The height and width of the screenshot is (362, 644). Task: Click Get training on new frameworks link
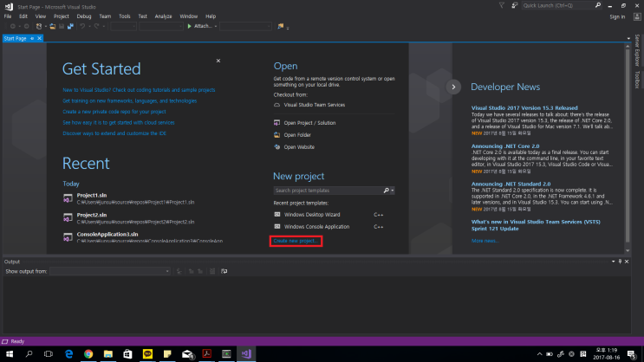click(x=129, y=101)
